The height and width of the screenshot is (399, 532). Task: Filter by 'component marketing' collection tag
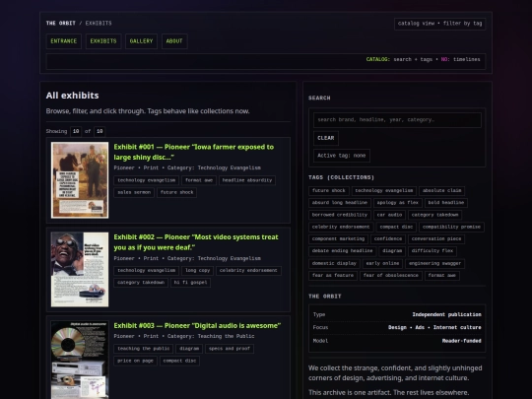click(338, 238)
